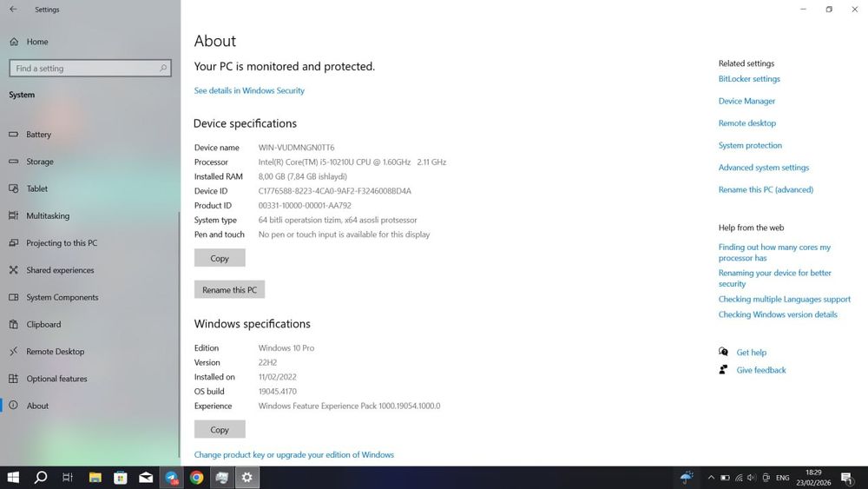Open Task View from the taskbar

(68, 478)
